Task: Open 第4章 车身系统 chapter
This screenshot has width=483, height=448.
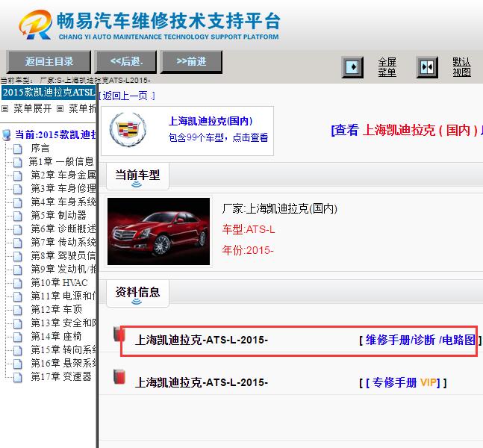Action: (x=63, y=202)
